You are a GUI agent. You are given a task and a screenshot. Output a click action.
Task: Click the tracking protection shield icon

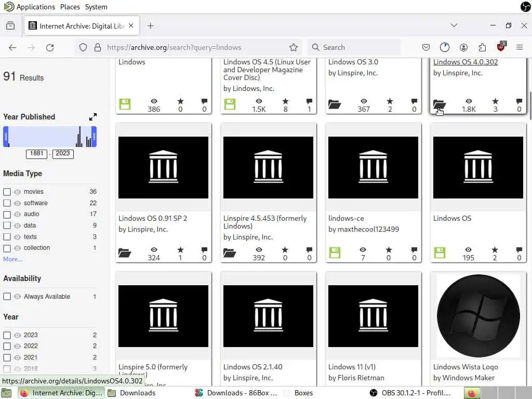point(83,47)
